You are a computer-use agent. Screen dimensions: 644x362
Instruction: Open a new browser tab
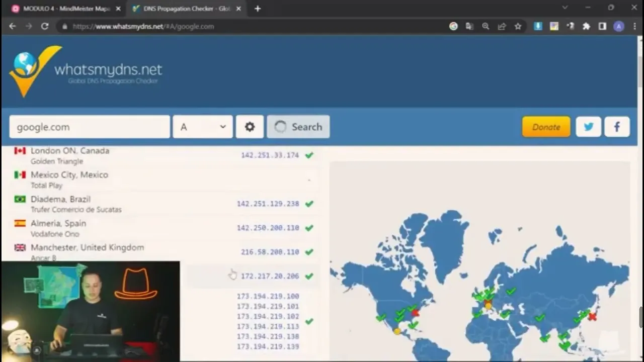[x=258, y=9]
